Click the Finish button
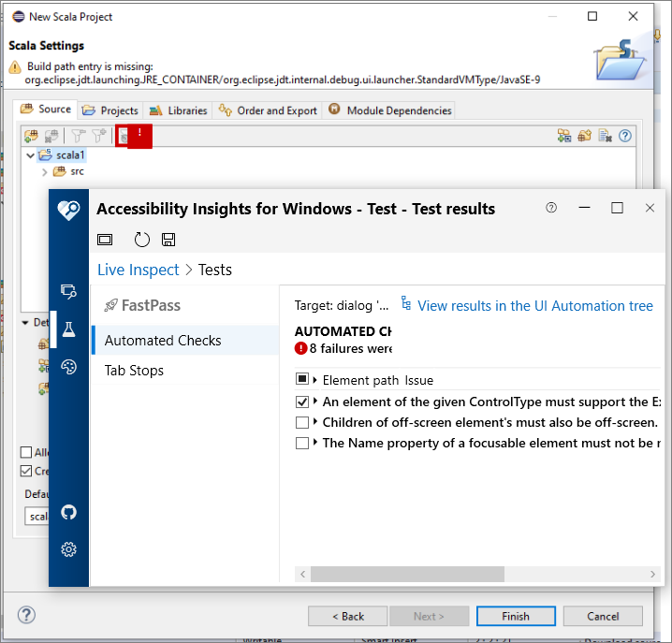672x643 pixels. (516, 616)
